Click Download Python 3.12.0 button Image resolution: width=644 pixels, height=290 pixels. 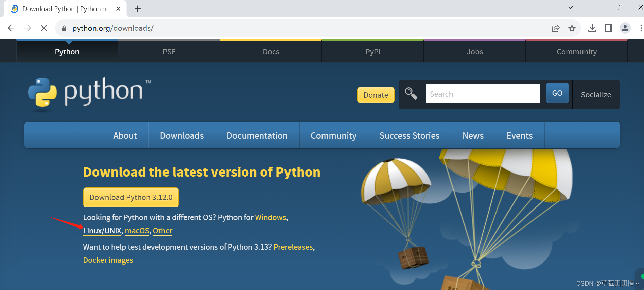pyautogui.click(x=131, y=197)
